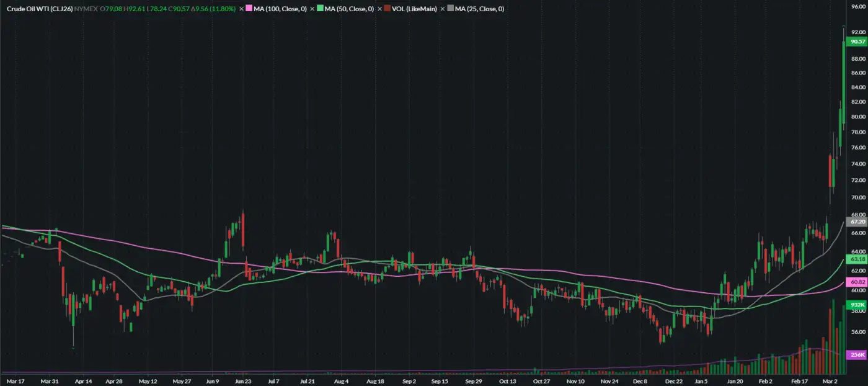
Task: Click the gray MA 25 color swatch
Action: point(451,9)
